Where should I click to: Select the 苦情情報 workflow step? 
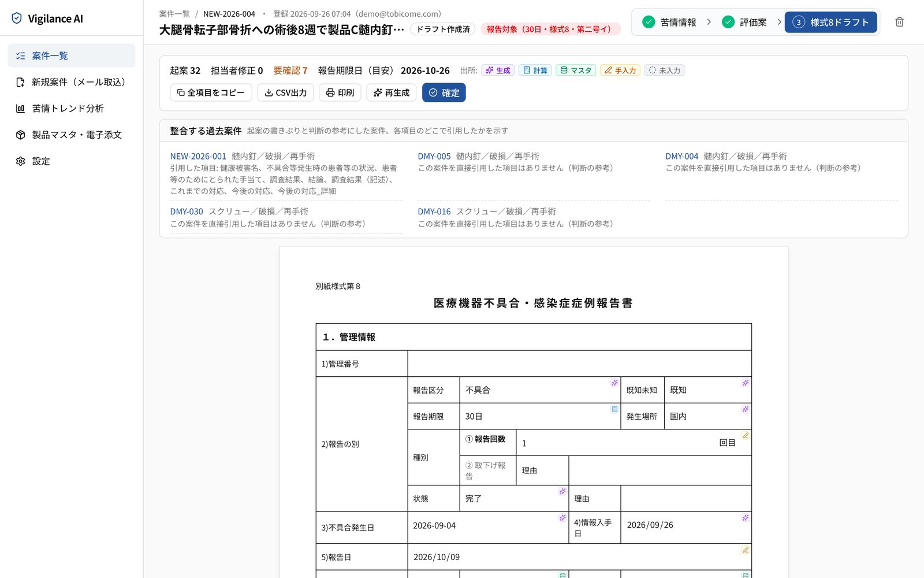click(670, 22)
